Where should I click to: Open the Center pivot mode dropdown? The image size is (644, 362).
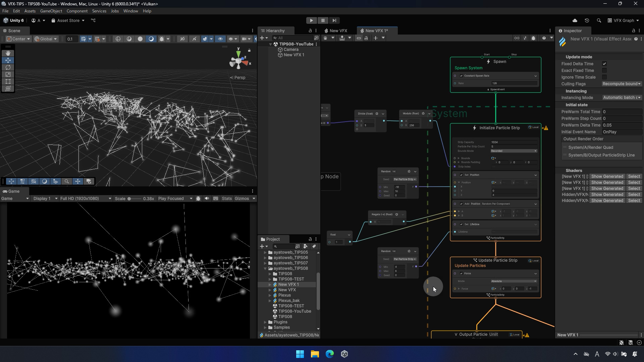pyautogui.click(x=19, y=39)
